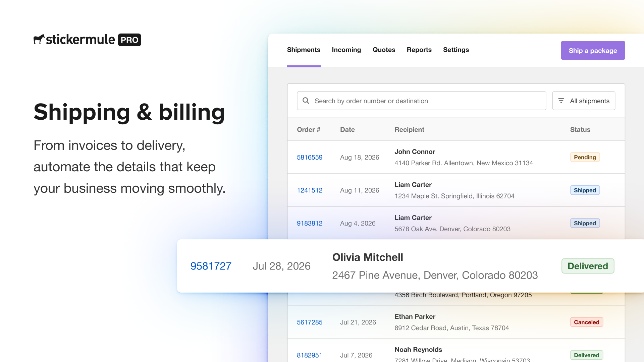Click address 4356 Birch Boulevard, Portland
This screenshot has width=644, height=362.
pos(463,295)
